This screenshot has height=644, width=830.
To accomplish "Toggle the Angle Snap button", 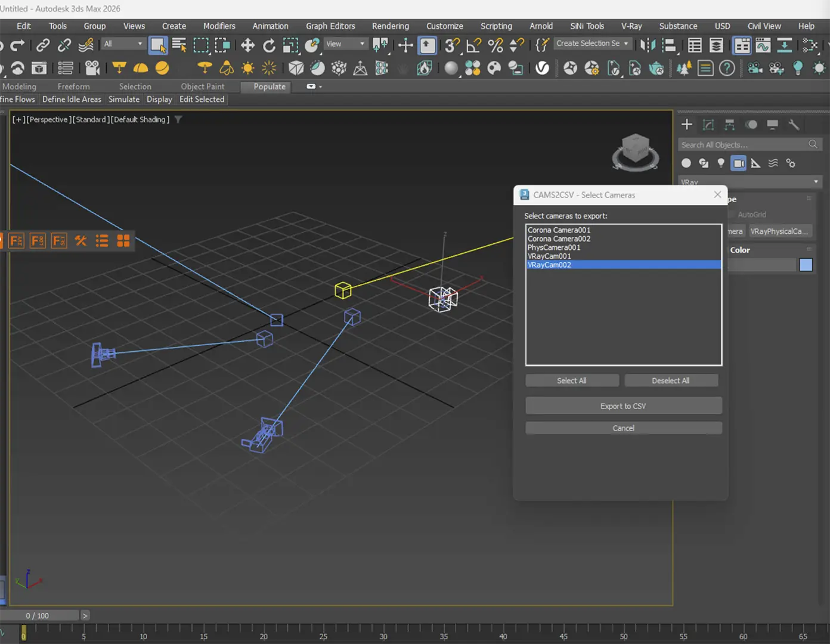I will [x=474, y=45].
